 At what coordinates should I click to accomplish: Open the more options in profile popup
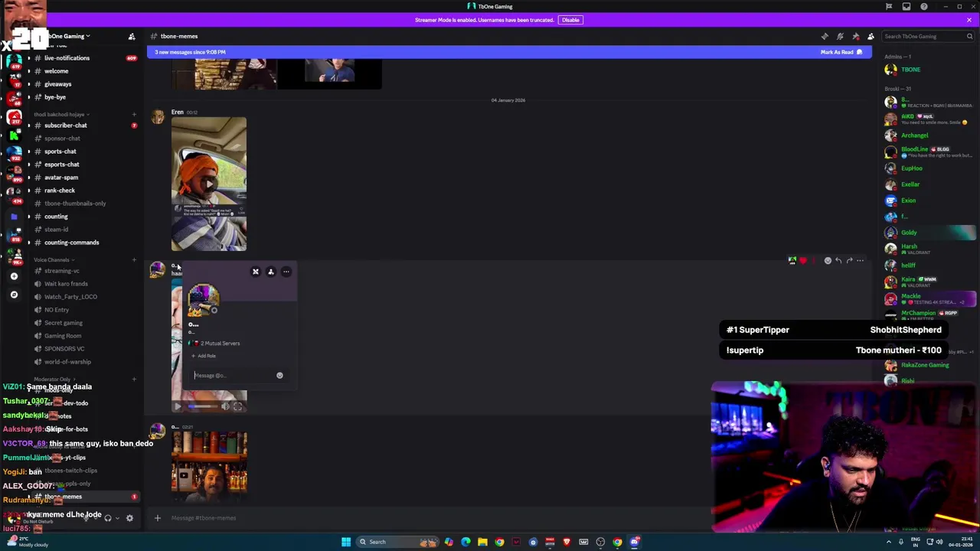286,272
